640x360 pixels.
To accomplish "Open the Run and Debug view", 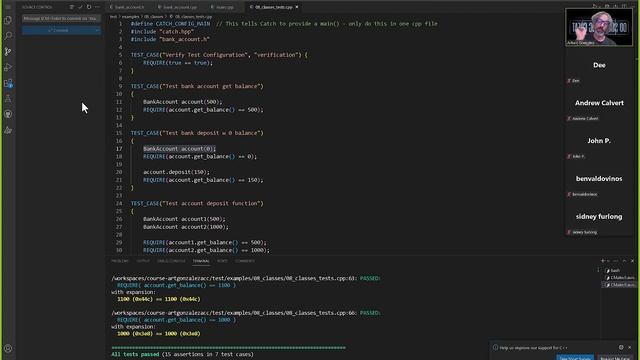I will 8,67.
